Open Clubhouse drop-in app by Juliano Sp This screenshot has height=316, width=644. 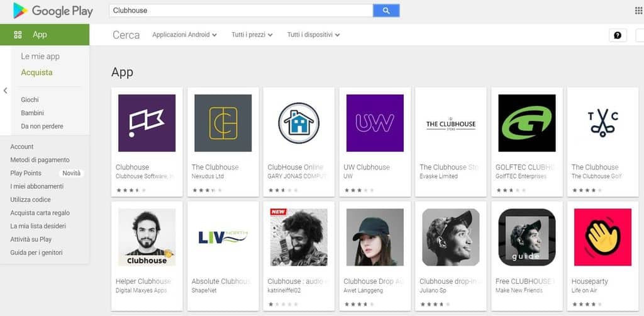point(450,237)
